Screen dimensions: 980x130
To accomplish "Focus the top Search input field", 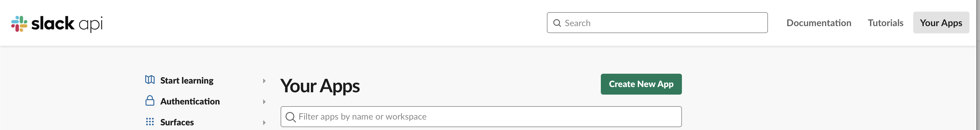I will 657,23.
